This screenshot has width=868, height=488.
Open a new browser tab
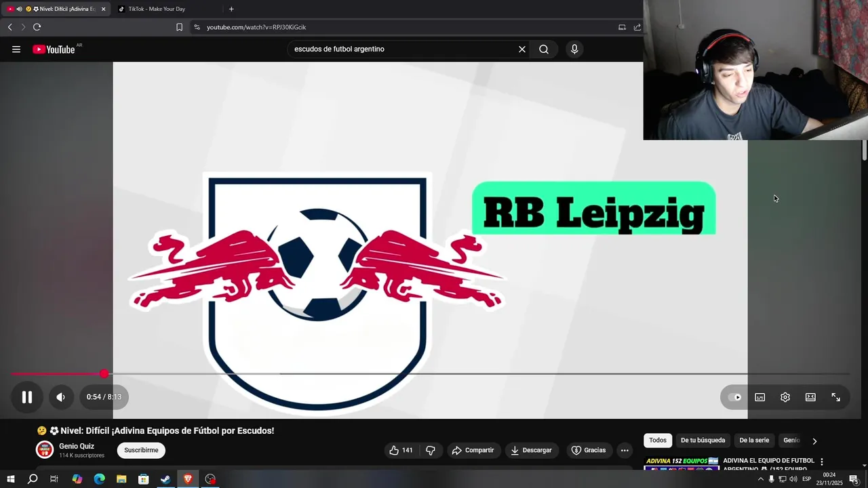tap(231, 9)
